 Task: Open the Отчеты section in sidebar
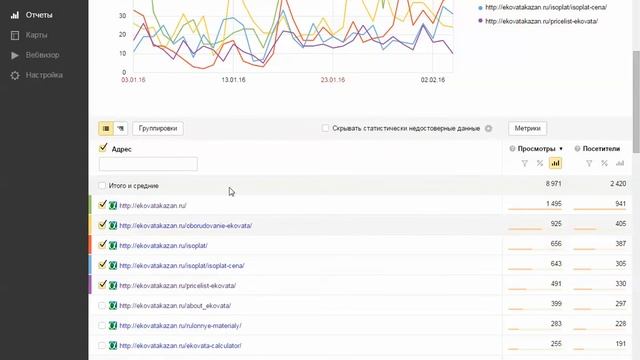(x=39, y=15)
